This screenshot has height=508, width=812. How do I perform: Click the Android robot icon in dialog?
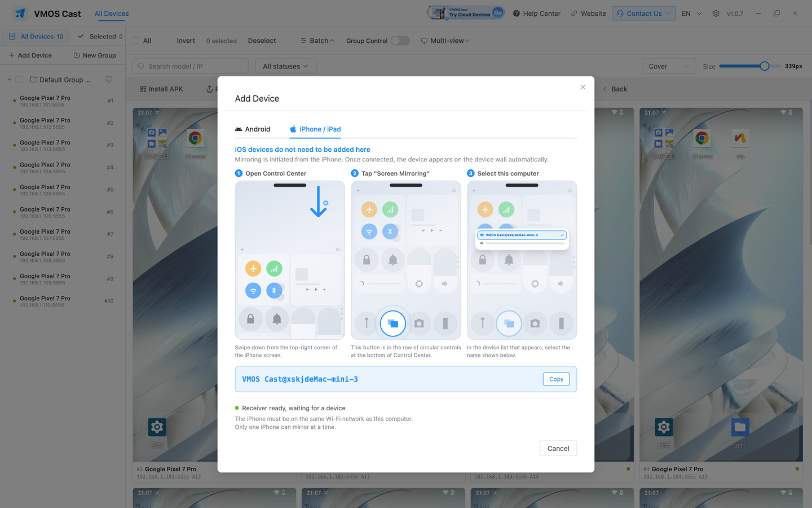239,129
